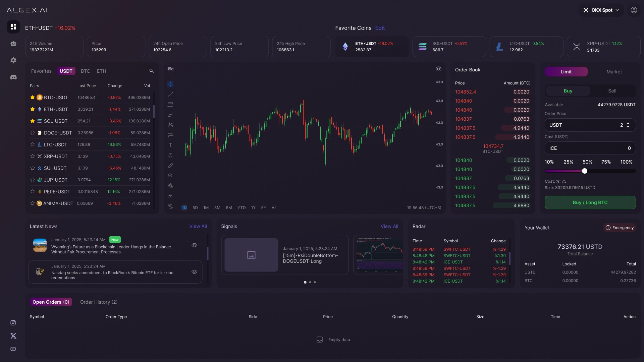Click the order percentage slider handle
Image resolution: width=644 pixels, height=362 pixels.
point(585,171)
